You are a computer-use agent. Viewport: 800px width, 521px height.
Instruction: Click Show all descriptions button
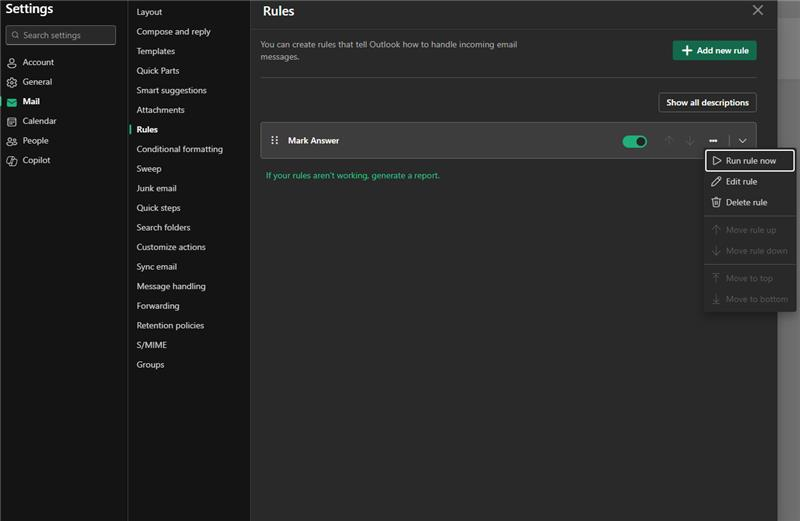707,103
